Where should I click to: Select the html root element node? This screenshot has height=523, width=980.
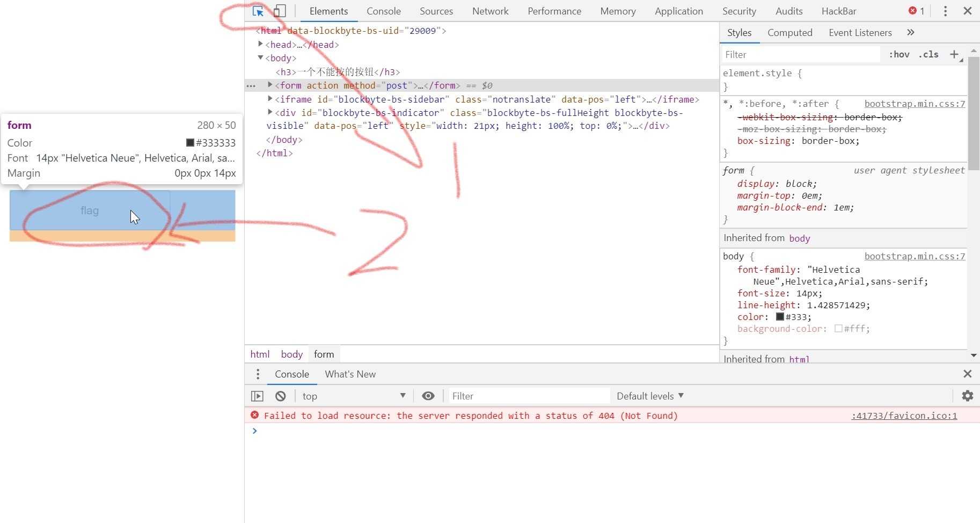351,31
